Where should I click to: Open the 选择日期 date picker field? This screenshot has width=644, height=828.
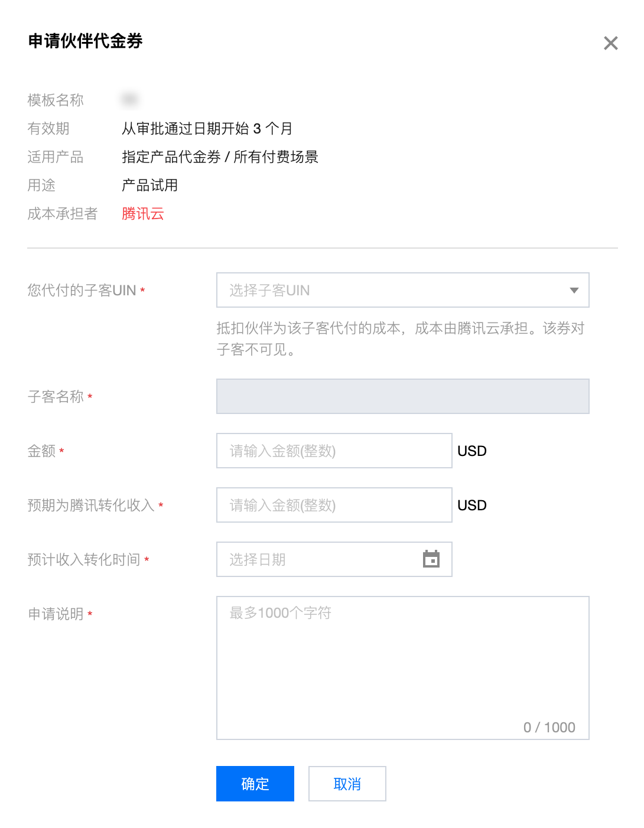coord(319,559)
